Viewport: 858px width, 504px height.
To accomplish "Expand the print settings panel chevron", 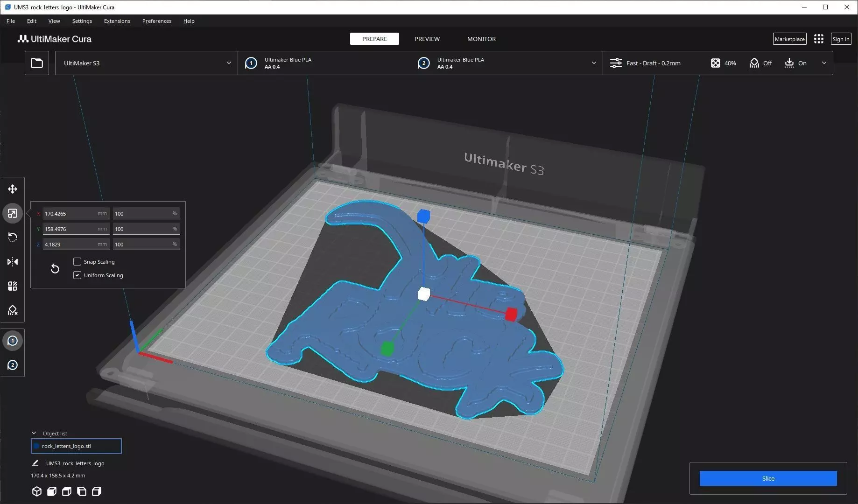I will coord(824,63).
